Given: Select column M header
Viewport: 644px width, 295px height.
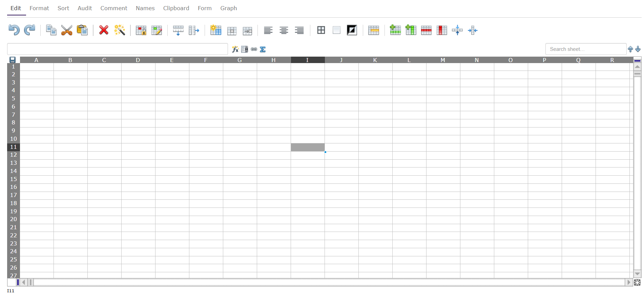Looking at the screenshot, I should click(x=443, y=60).
